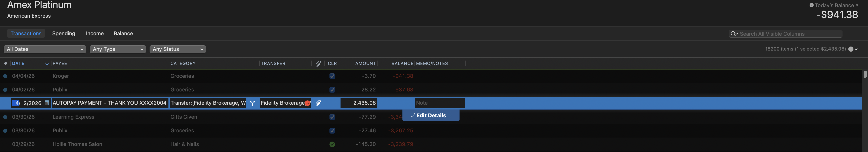
Task: Toggle cleared checkbox for Learning Express
Action: [332, 117]
